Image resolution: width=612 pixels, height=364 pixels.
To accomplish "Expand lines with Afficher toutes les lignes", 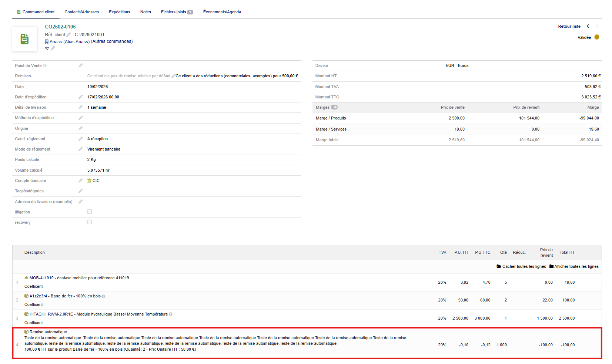I will [574, 266].
